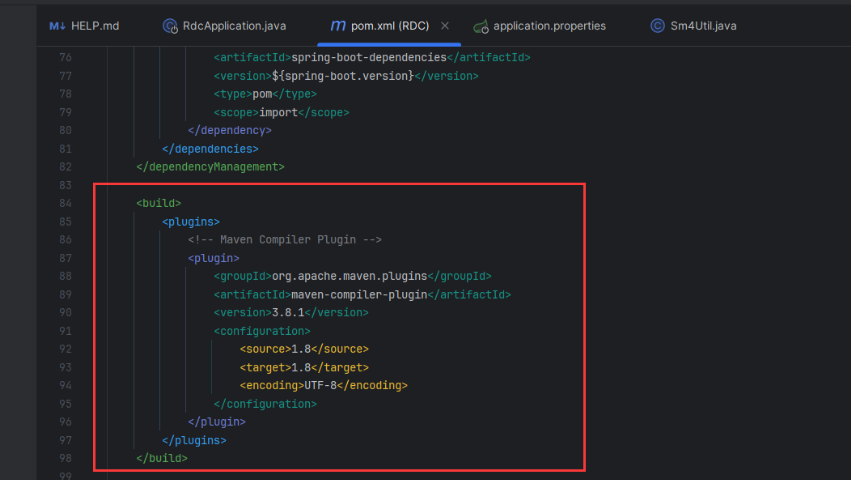This screenshot has height=480, width=851.
Task: Click line number 84 in the gutter
Action: pos(66,203)
